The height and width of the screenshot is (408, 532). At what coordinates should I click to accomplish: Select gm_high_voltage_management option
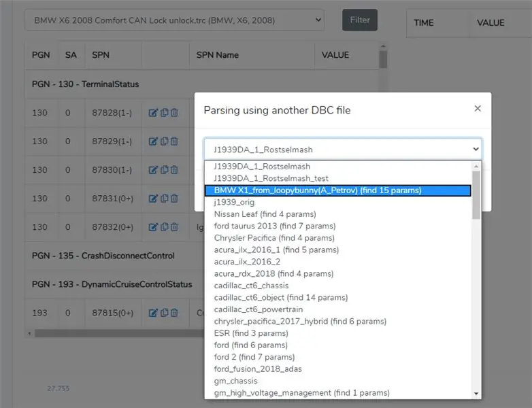[337, 393]
